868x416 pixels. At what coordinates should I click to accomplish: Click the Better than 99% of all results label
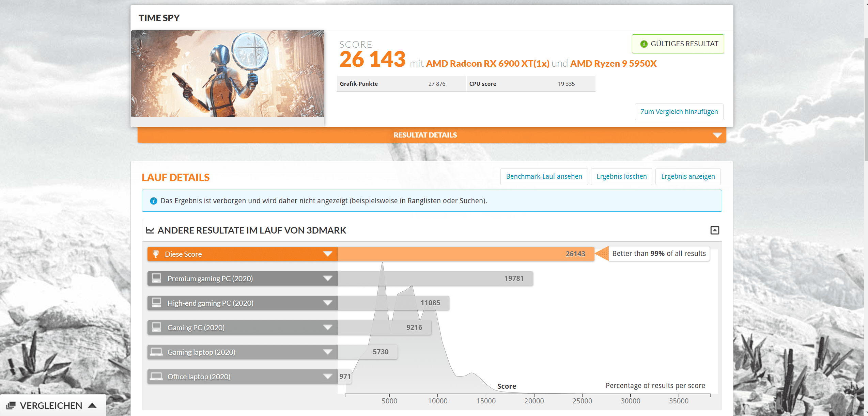click(659, 254)
